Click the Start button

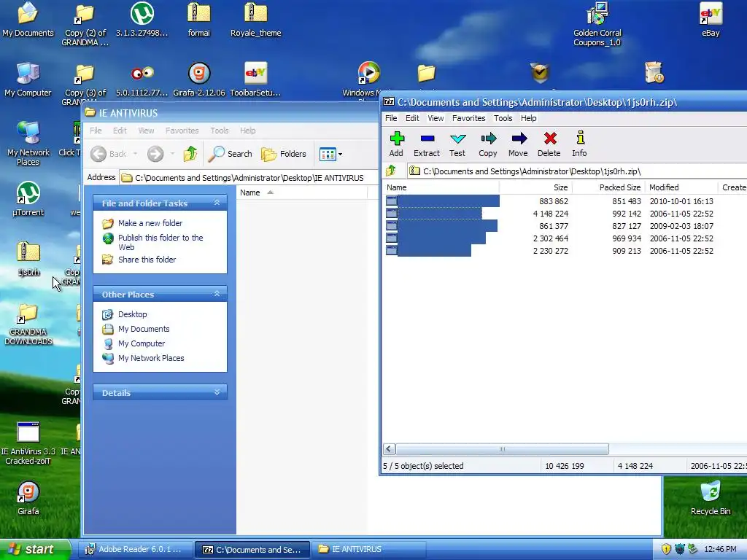tap(35, 549)
